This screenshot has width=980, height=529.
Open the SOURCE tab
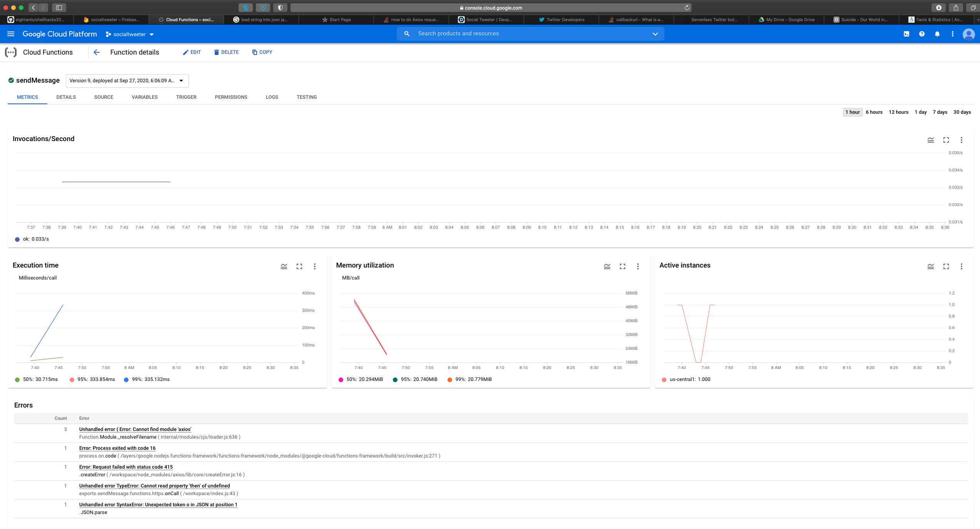[104, 97]
